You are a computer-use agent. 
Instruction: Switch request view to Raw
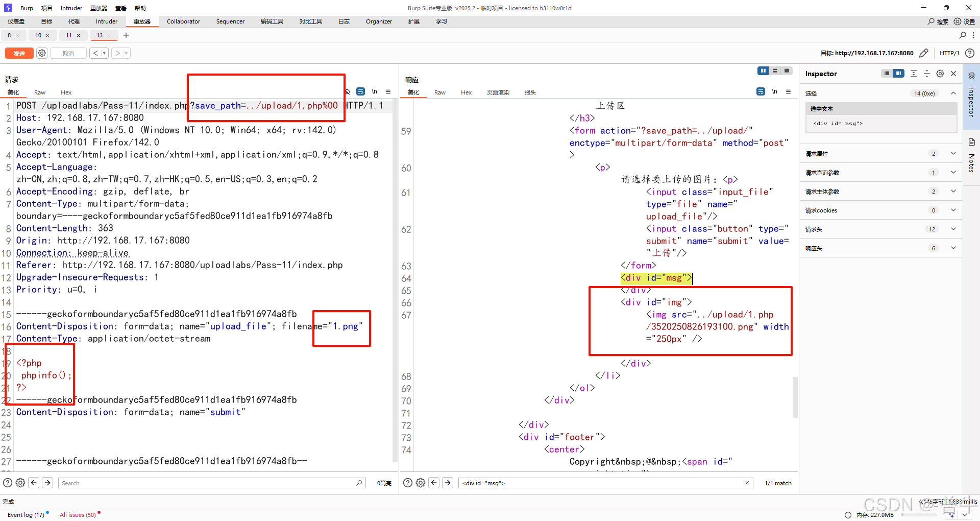point(40,92)
